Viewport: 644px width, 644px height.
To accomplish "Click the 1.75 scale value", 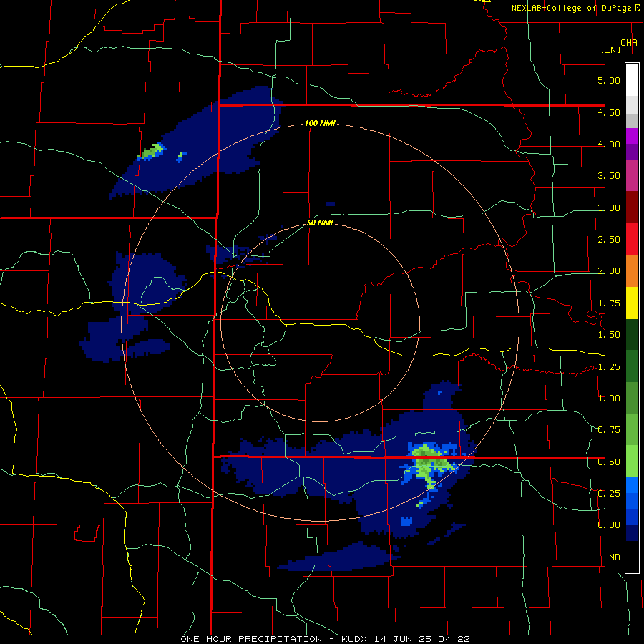I will click(609, 303).
